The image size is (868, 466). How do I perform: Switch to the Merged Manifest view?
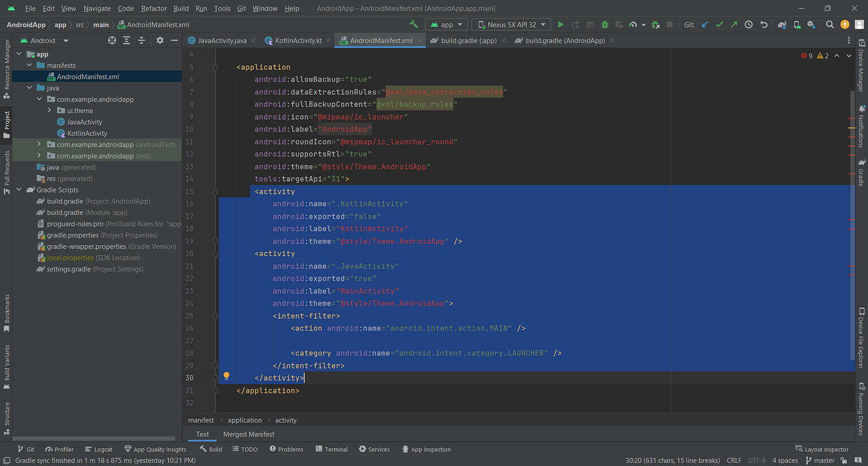click(x=248, y=434)
